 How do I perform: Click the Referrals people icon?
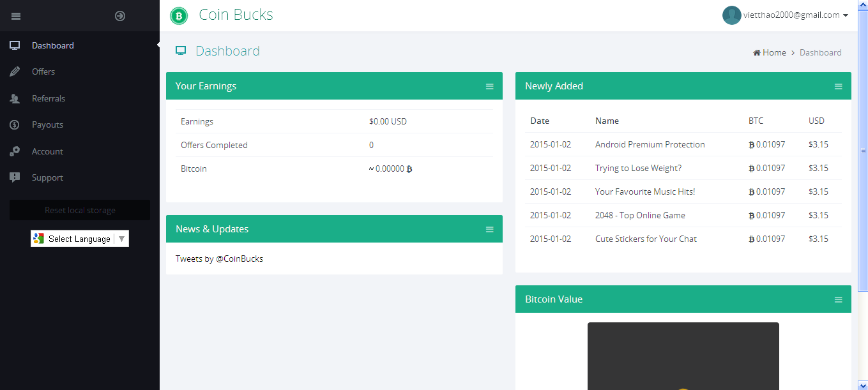pyautogui.click(x=15, y=98)
